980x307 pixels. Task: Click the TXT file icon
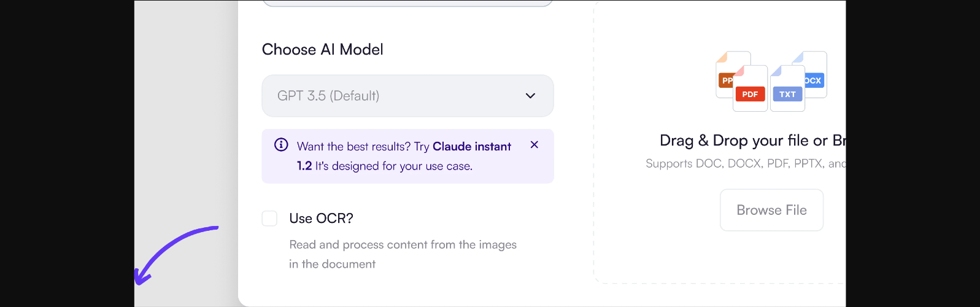pos(787,89)
